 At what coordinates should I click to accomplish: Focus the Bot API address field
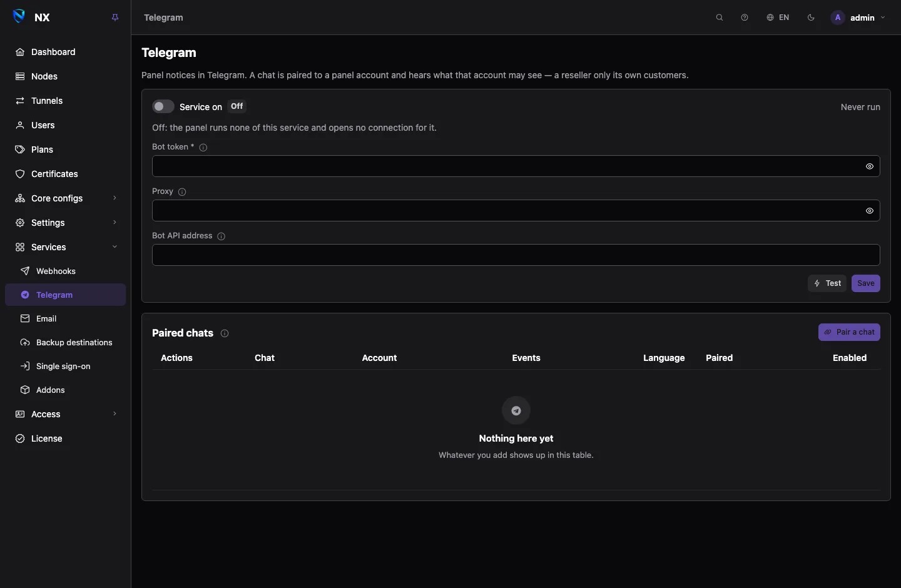tap(516, 255)
